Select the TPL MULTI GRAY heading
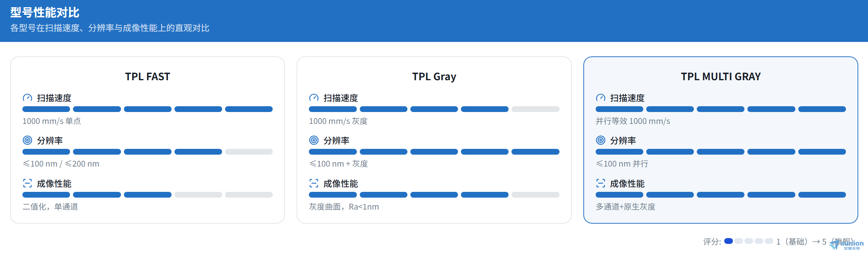 point(721,77)
